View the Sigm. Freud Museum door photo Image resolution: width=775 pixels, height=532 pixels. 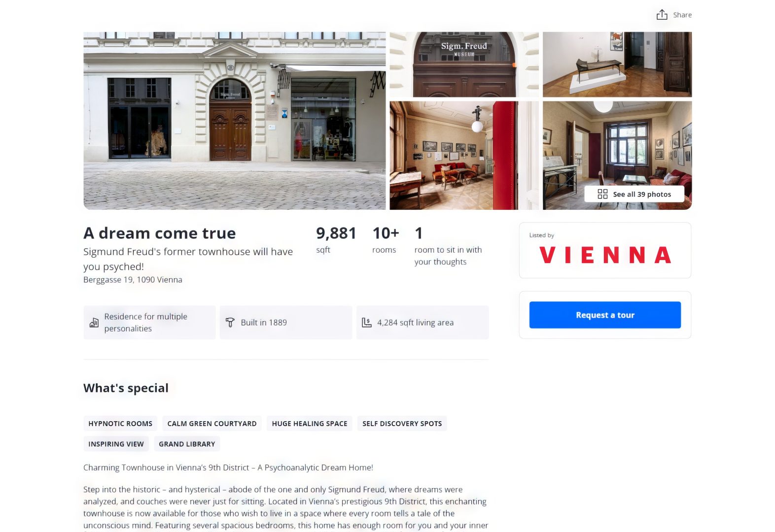point(464,65)
